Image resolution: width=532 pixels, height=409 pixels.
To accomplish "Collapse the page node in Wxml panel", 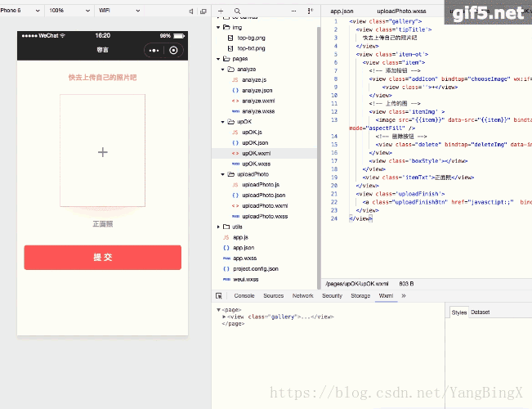I will [218, 310].
